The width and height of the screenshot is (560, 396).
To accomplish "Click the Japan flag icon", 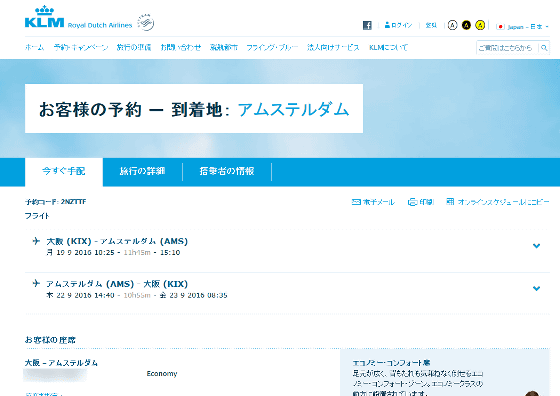I will point(500,27).
